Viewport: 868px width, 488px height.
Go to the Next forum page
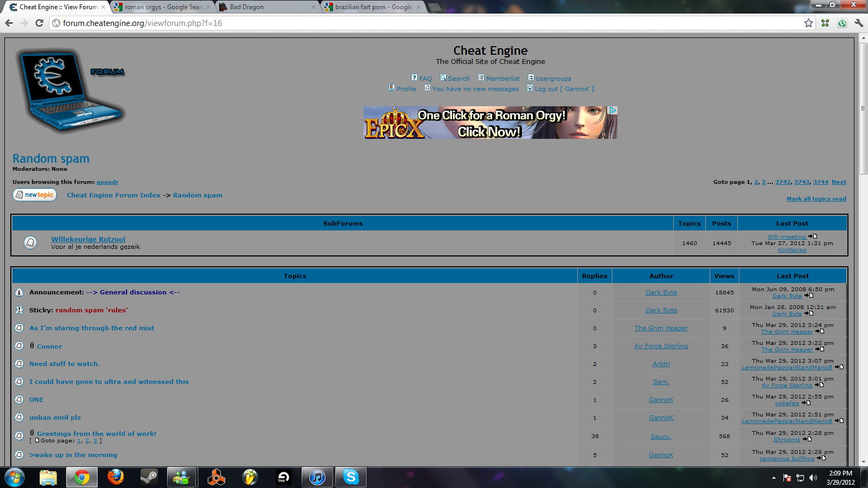(x=839, y=182)
